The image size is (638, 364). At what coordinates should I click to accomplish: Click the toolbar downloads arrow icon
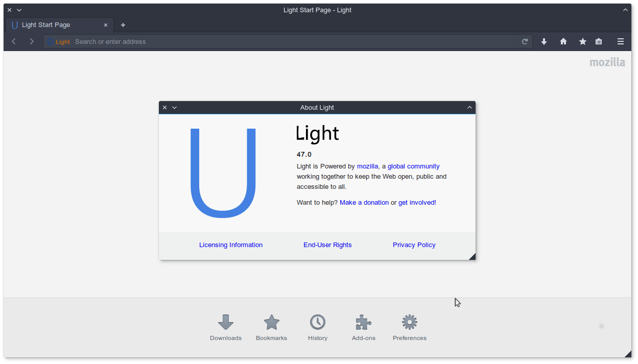544,42
